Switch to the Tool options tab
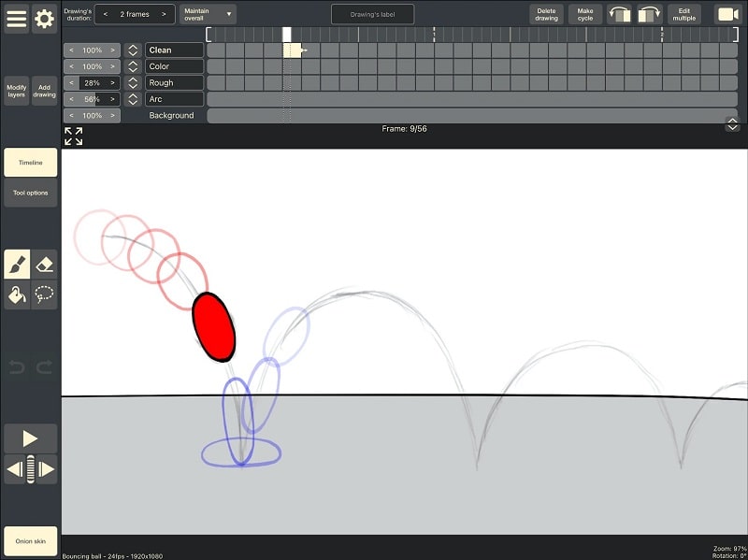Screen dimensions: 748x560 pyautogui.click(x=29, y=194)
